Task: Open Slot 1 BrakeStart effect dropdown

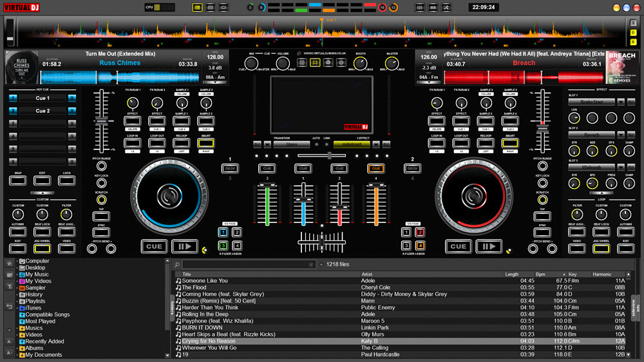Action: (x=621, y=102)
